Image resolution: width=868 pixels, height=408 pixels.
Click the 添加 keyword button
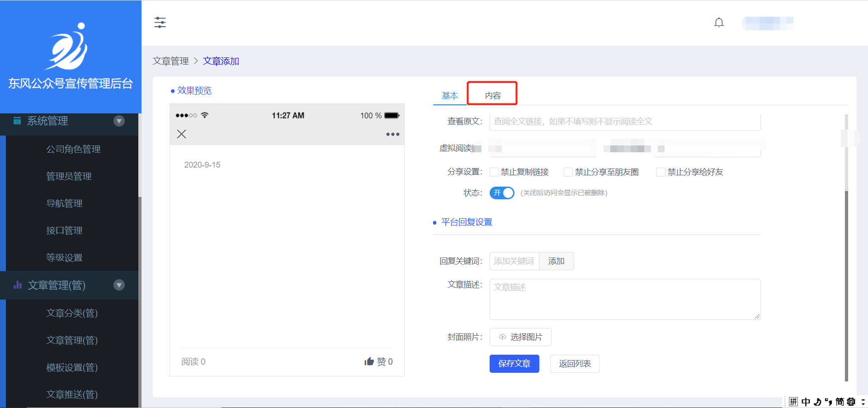[557, 261]
